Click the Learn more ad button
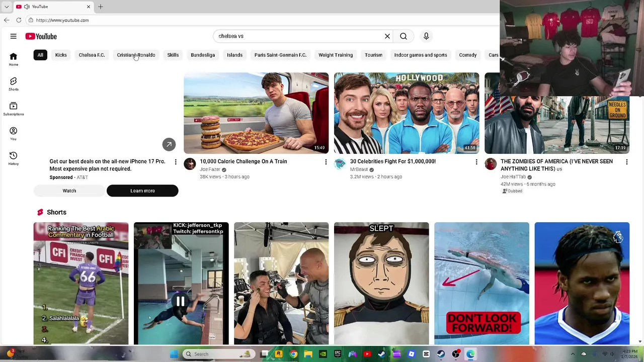644x362 pixels. click(142, 191)
